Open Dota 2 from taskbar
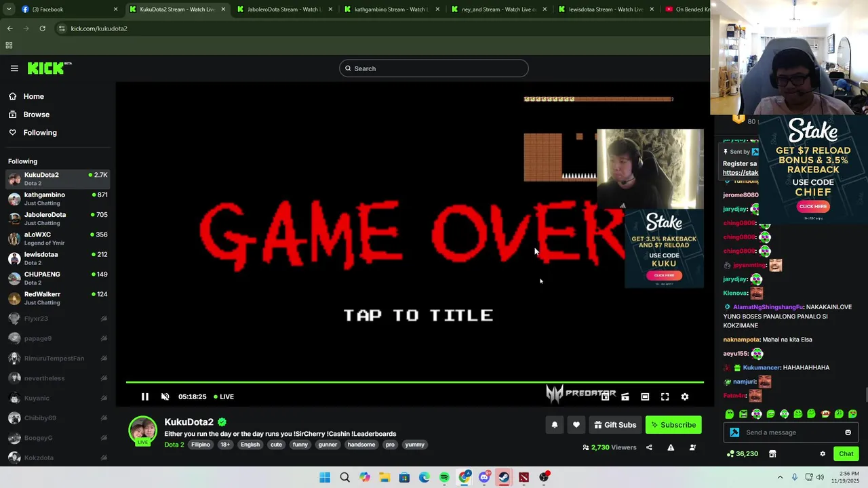868x488 pixels. pos(524,477)
